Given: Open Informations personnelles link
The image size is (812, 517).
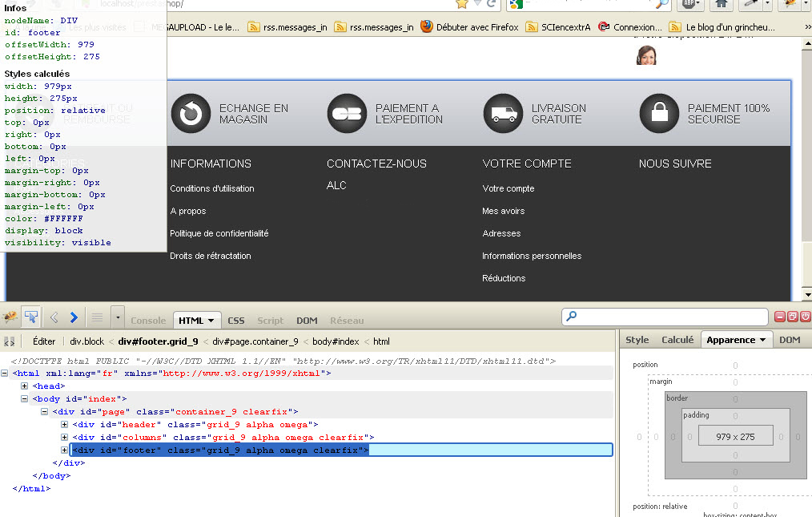Looking at the screenshot, I should click(532, 256).
